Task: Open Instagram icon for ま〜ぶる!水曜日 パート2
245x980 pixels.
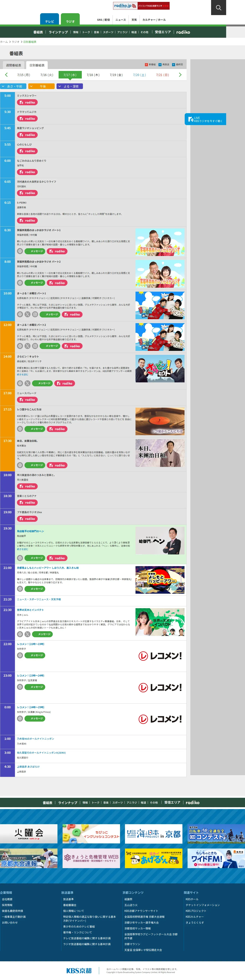Action: pos(35,346)
